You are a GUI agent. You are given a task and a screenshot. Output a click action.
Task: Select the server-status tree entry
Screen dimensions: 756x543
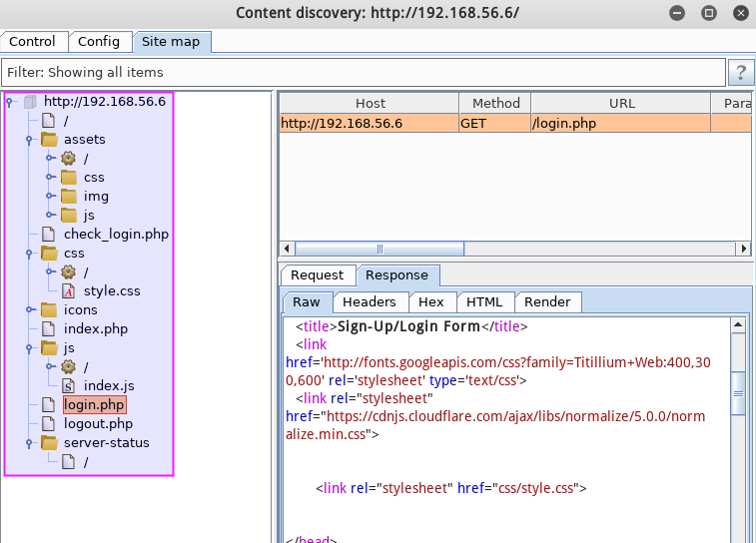pos(107,443)
